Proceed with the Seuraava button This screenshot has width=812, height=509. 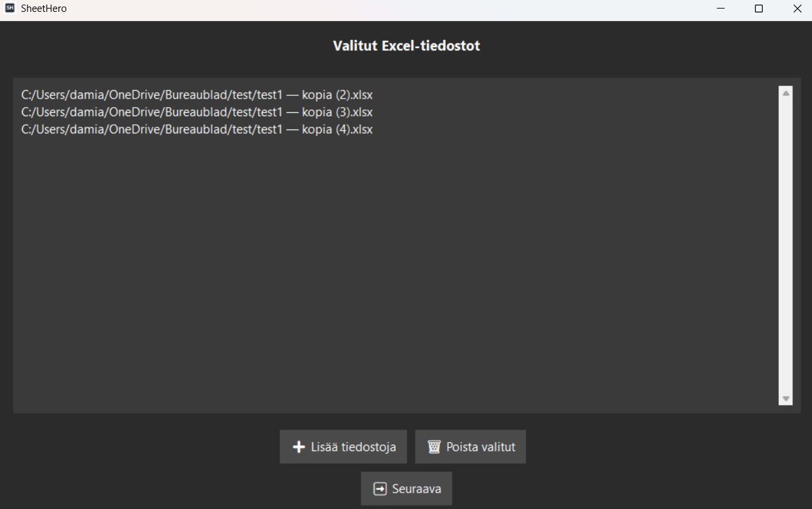click(406, 489)
